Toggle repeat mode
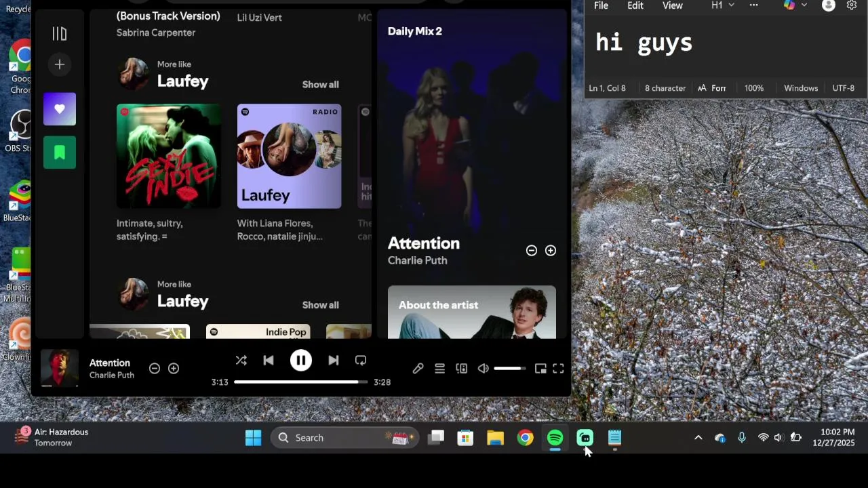The width and height of the screenshot is (868, 488). coord(361,361)
